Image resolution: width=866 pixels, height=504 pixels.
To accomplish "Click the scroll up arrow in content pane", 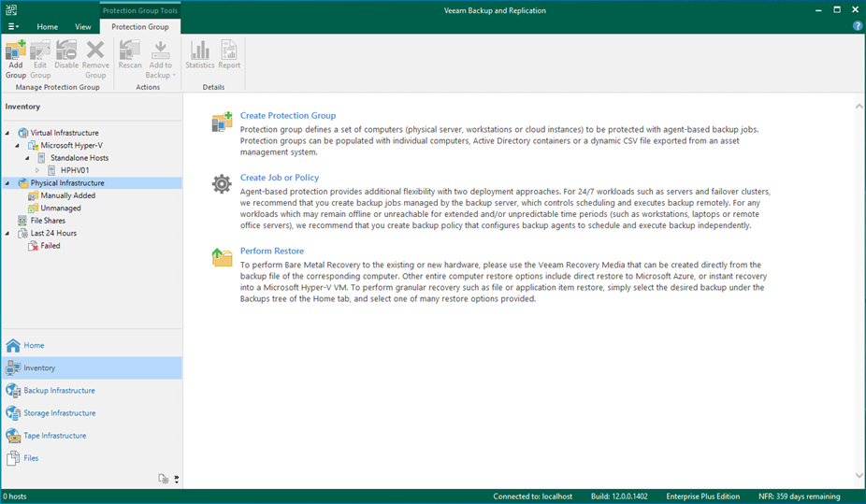I will pos(859,106).
